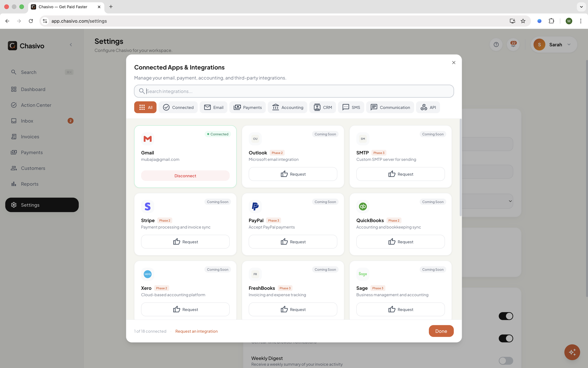Screen dimensions: 588x368
Task: Open Search in the sidebar
Action: (x=42, y=72)
